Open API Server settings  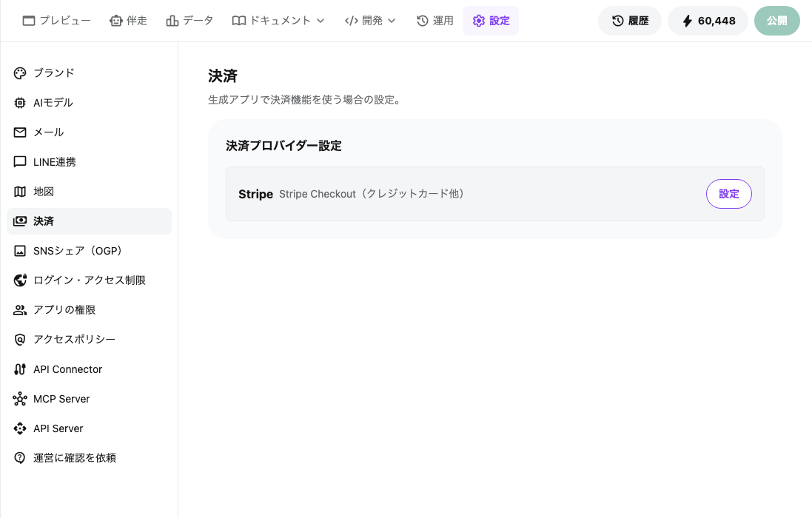tap(89, 428)
